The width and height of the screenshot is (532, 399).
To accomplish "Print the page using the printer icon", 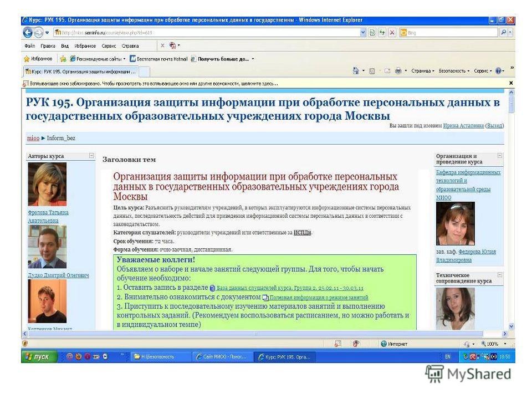I will (x=398, y=71).
